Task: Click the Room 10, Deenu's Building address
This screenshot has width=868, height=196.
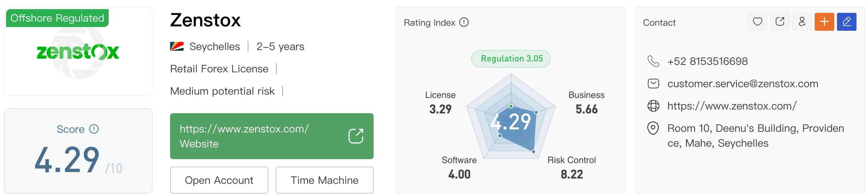Action: 756,136
